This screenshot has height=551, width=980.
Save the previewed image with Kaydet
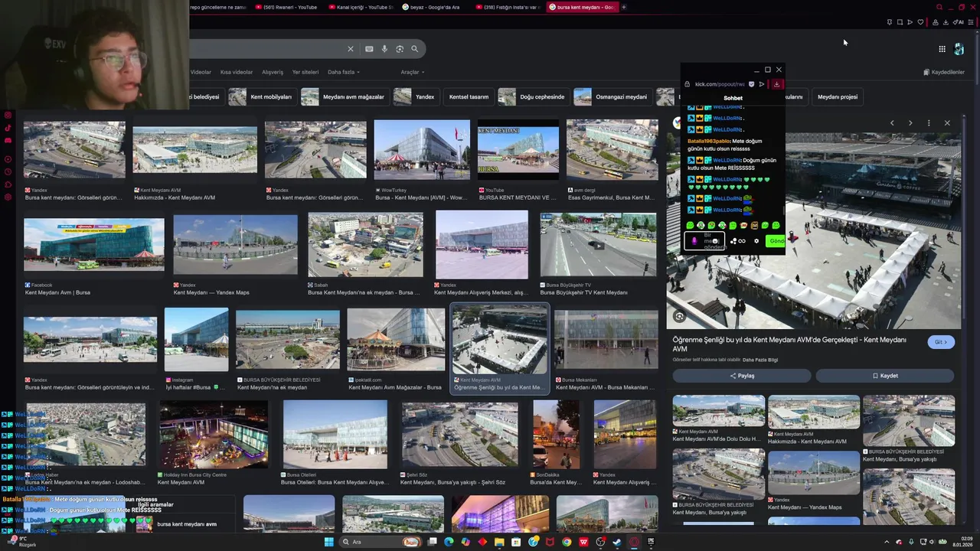coord(885,376)
